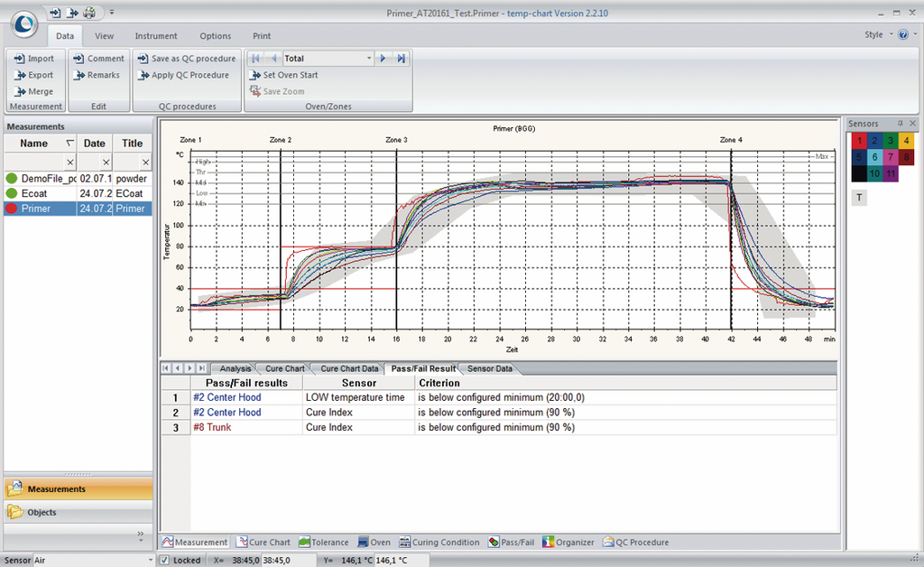Open the Objects navigation pane button
Image resolution: width=924 pixels, height=567 pixels.
[78, 512]
